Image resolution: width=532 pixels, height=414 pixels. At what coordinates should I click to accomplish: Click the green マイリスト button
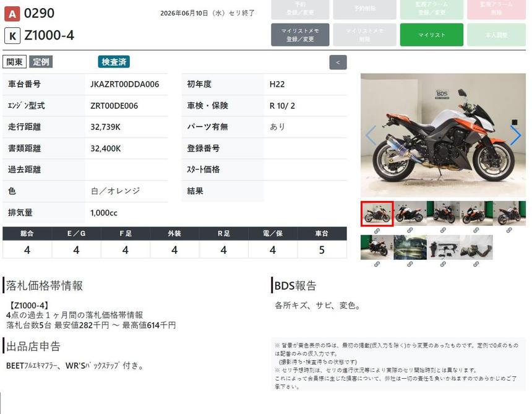coord(432,35)
